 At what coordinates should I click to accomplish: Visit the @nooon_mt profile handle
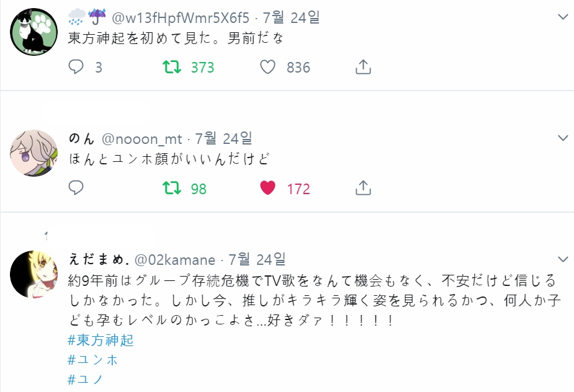click(x=141, y=139)
